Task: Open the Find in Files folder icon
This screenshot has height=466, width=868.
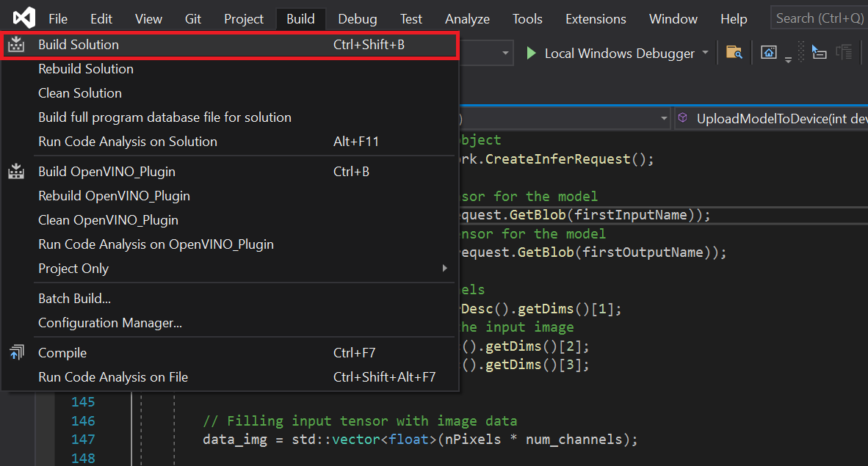Action: [x=733, y=52]
